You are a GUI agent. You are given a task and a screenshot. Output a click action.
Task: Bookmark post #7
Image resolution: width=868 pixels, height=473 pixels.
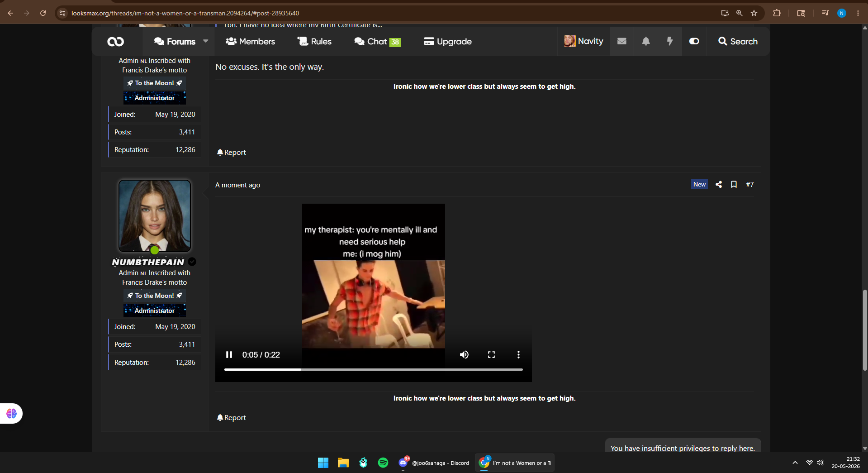pos(734,184)
